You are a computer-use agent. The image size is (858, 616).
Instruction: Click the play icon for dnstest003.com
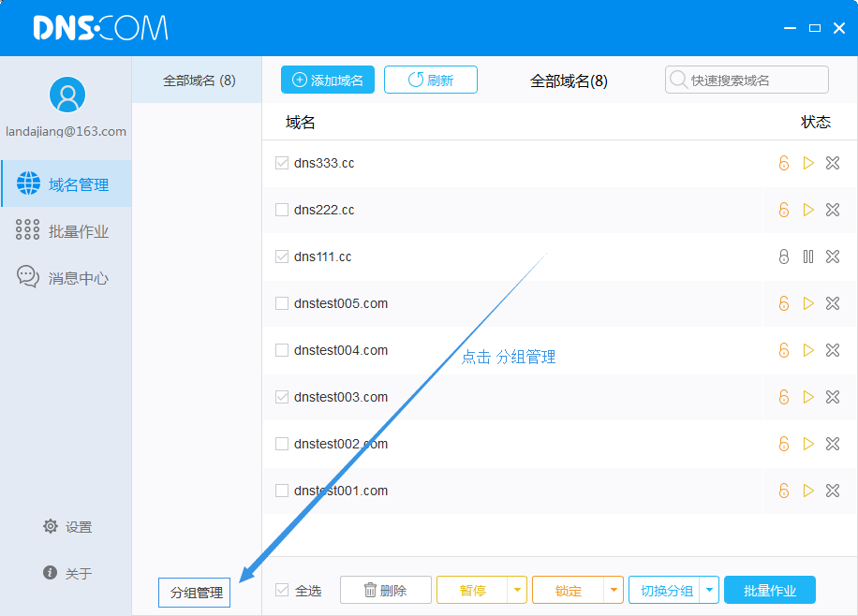(x=808, y=397)
